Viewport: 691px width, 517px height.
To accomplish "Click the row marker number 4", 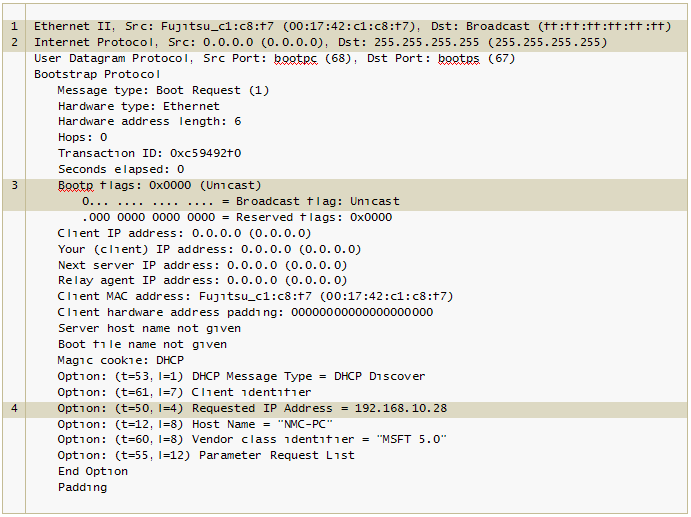I will click(x=14, y=408).
